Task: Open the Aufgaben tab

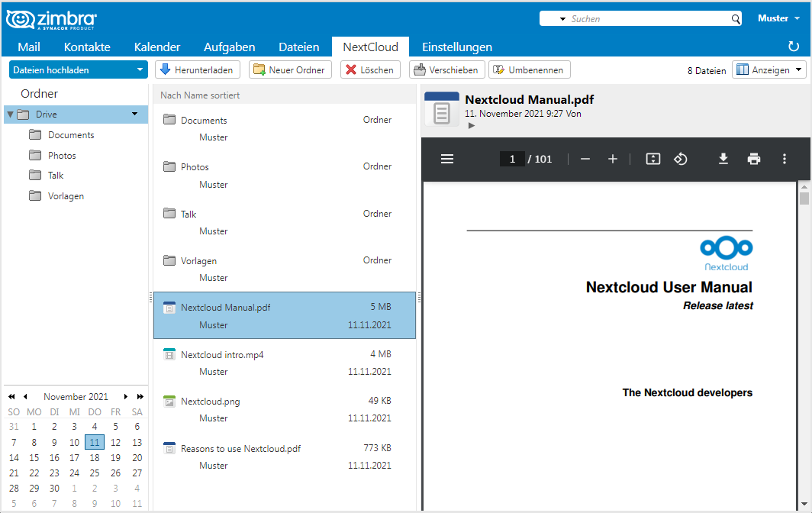Action: 230,47
